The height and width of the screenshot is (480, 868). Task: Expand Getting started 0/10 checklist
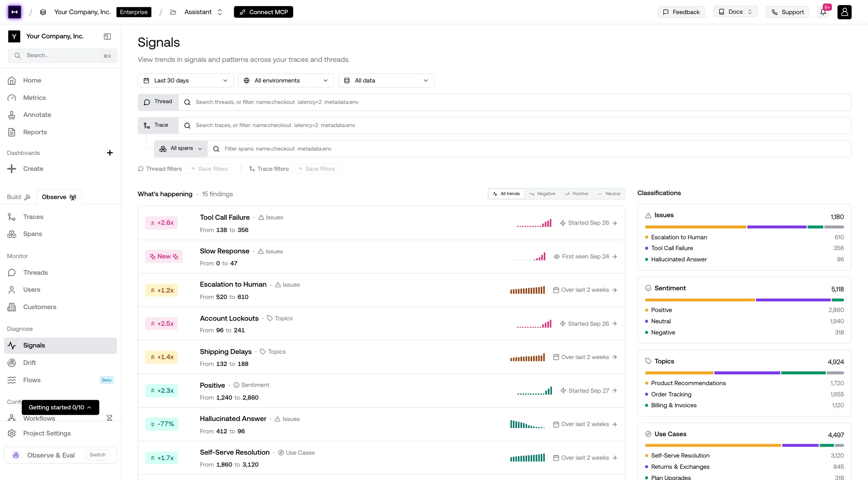point(60,407)
